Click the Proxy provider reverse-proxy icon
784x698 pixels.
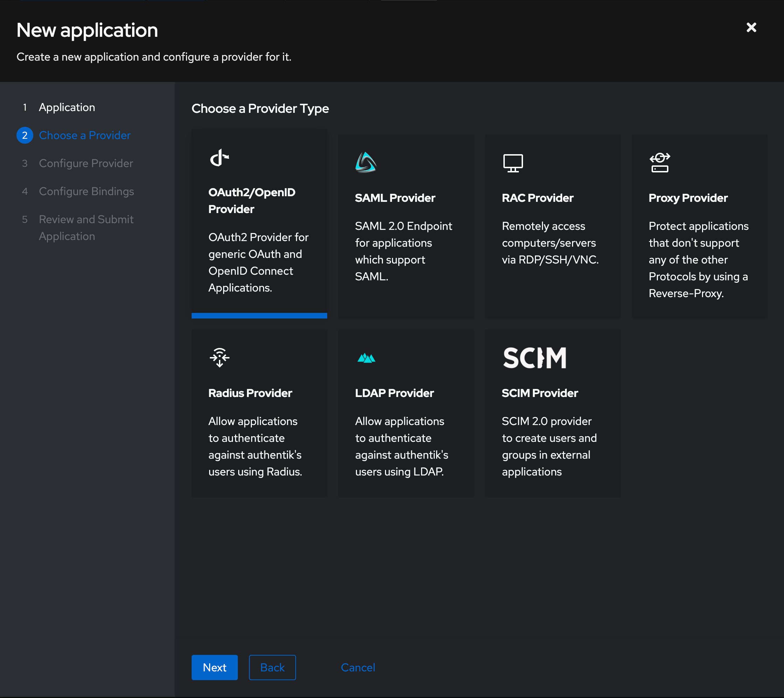click(x=659, y=162)
